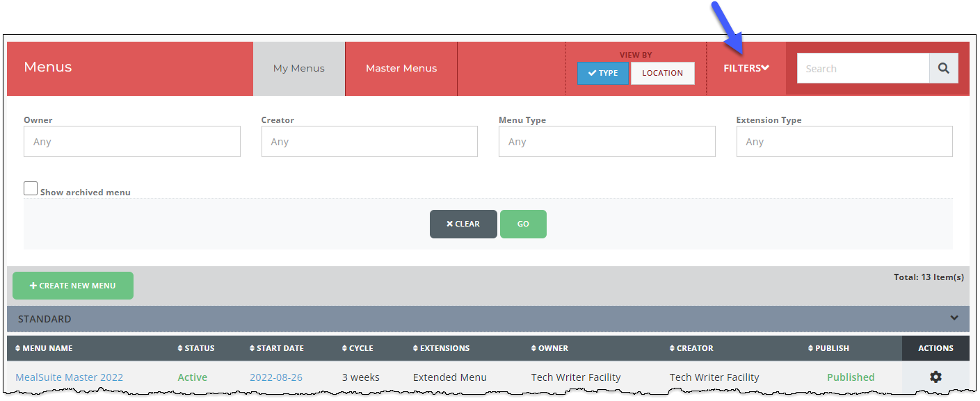Open the FILTERS dropdown

coord(747,67)
